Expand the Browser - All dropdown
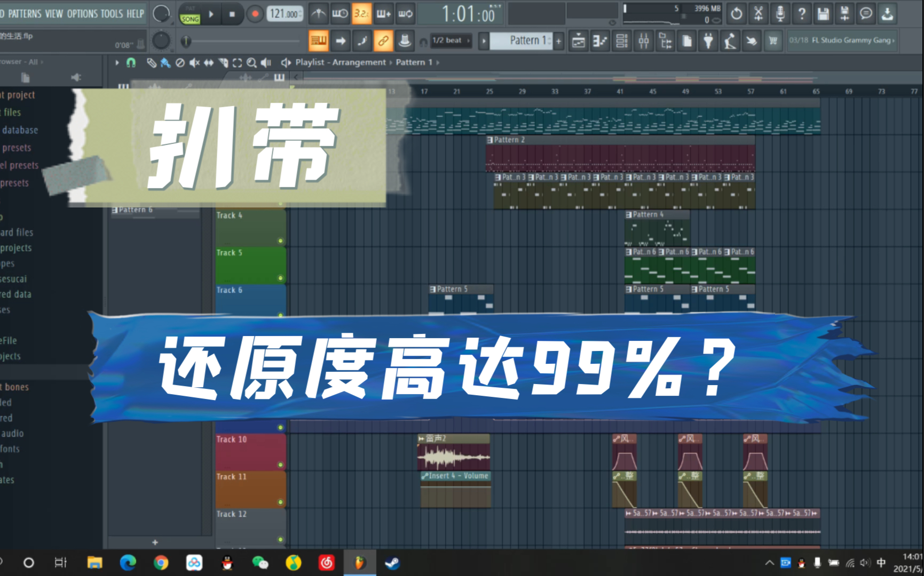Image resolution: width=924 pixels, height=576 pixels. (21, 62)
